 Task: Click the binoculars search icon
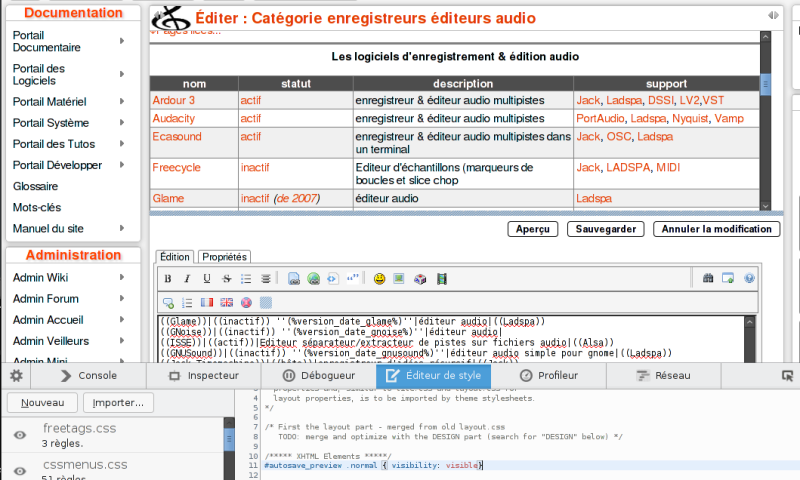click(708, 278)
